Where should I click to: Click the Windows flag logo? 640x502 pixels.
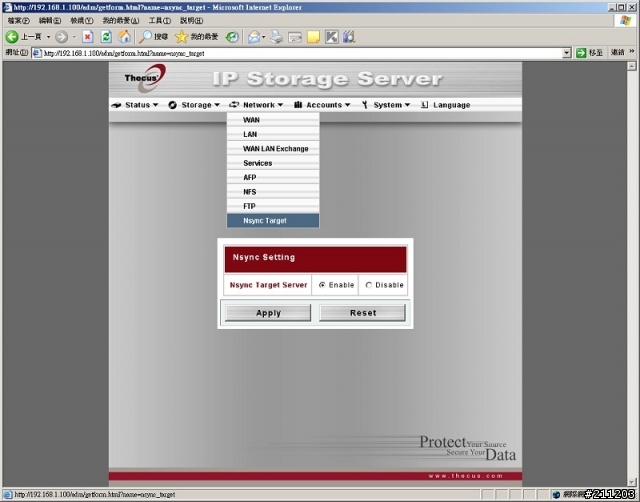click(625, 20)
